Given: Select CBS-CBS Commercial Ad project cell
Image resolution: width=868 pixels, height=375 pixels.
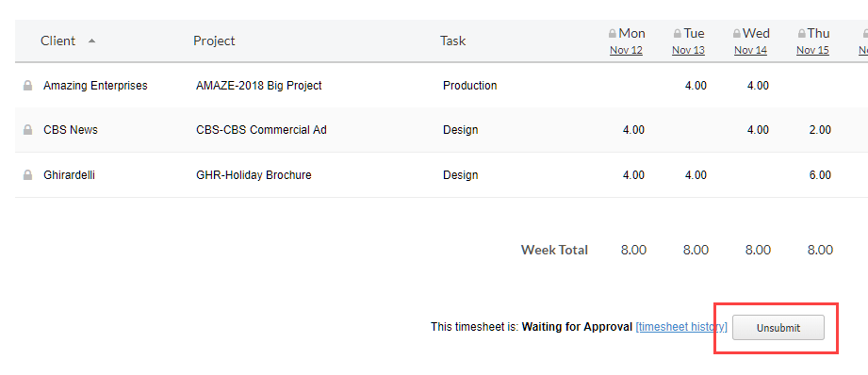Looking at the screenshot, I should tap(261, 130).
